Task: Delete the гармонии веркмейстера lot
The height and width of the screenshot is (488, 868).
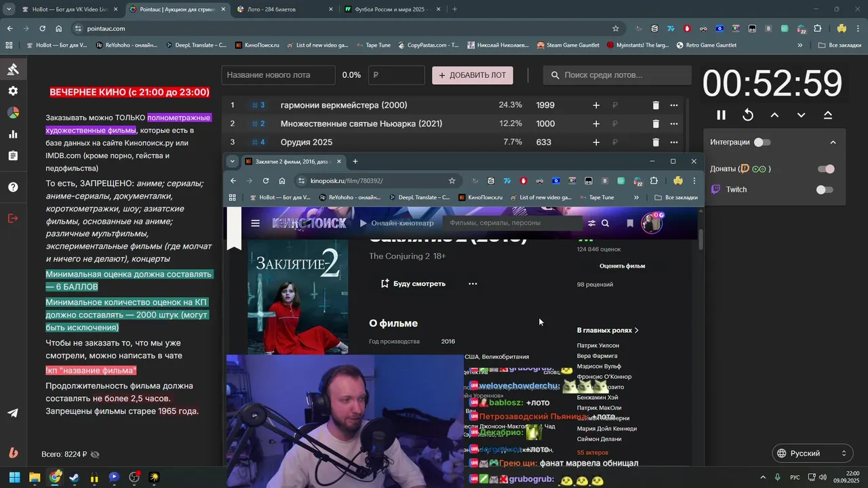Action: click(x=656, y=105)
